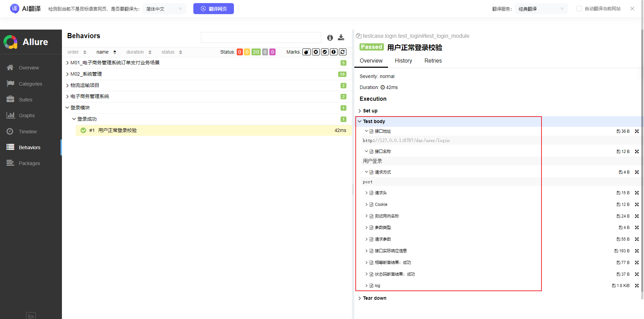Viewport: 644px width, 319px height.
Task: Toggle the passed status filter showing 20
Action: (256, 52)
